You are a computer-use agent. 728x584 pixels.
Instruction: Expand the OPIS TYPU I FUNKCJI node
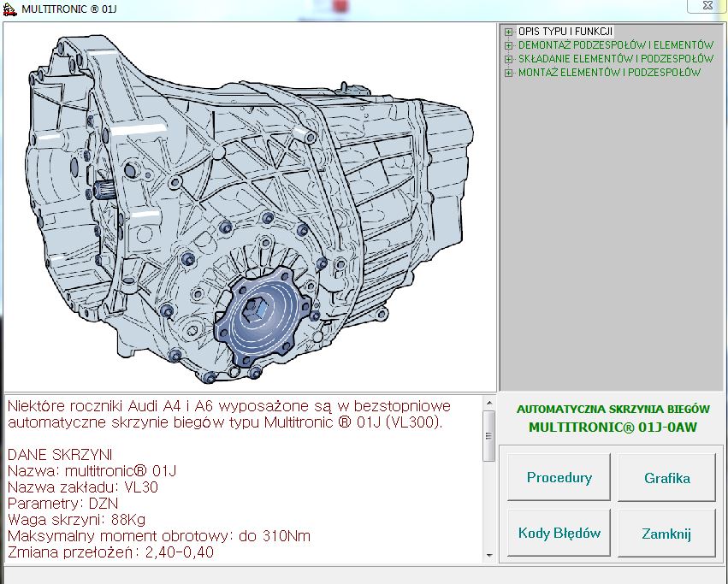508,32
